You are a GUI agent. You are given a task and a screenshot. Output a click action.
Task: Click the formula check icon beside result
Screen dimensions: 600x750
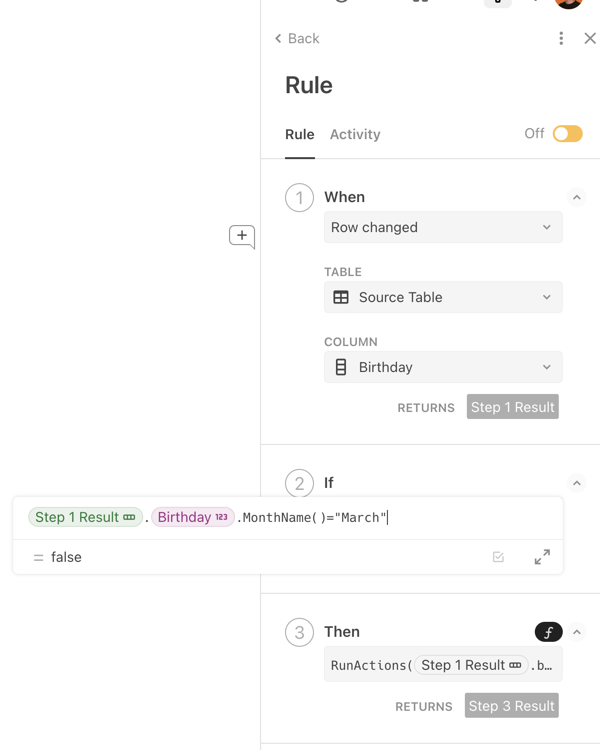(498, 557)
